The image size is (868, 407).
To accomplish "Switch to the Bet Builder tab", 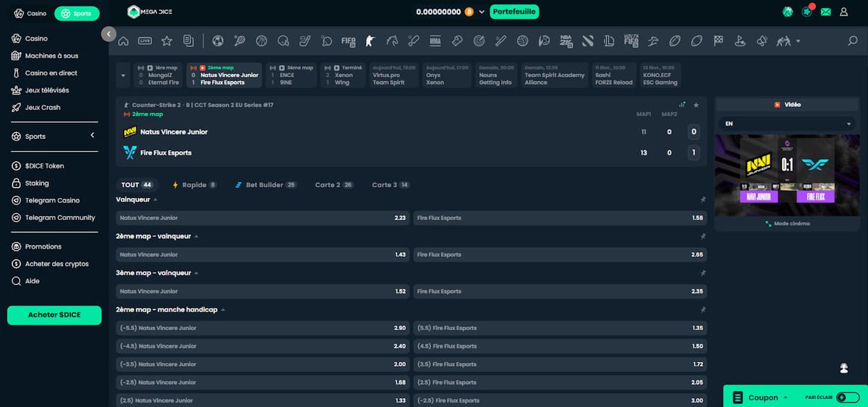I will tap(265, 185).
